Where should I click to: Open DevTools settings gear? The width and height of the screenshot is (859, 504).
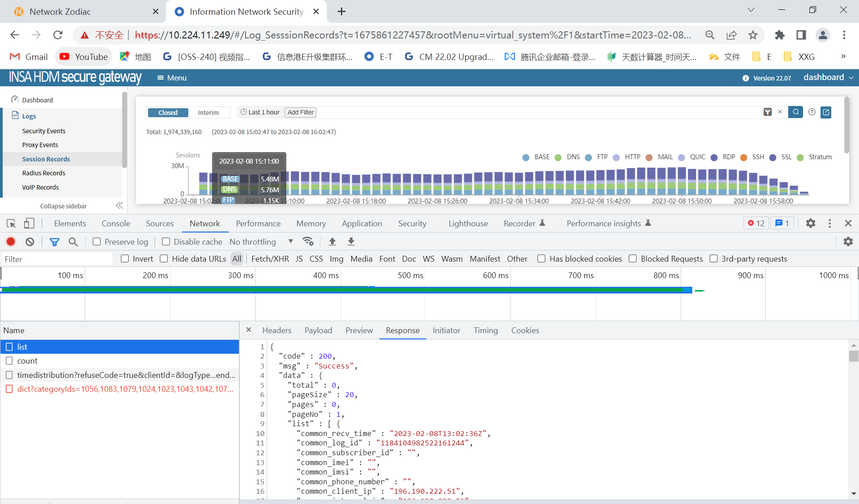click(x=810, y=223)
